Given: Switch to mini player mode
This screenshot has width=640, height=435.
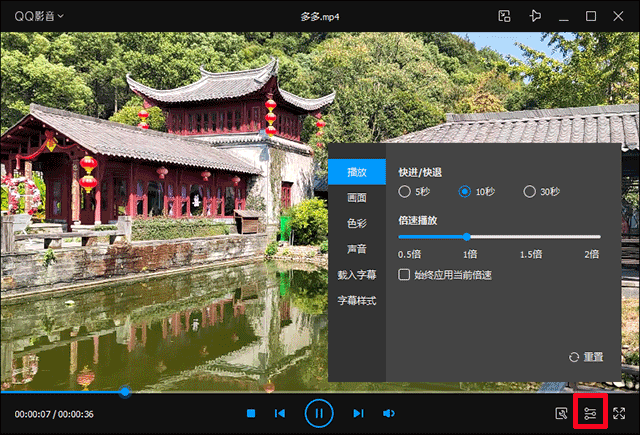Looking at the screenshot, I should (x=505, y=16).
